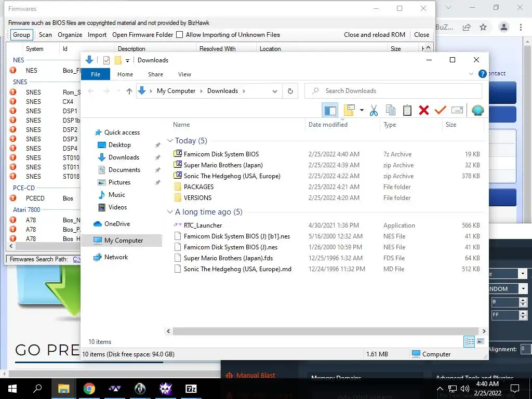Click the volume speaker tray icon
The image size is (532, 399).
click(465, 389)
